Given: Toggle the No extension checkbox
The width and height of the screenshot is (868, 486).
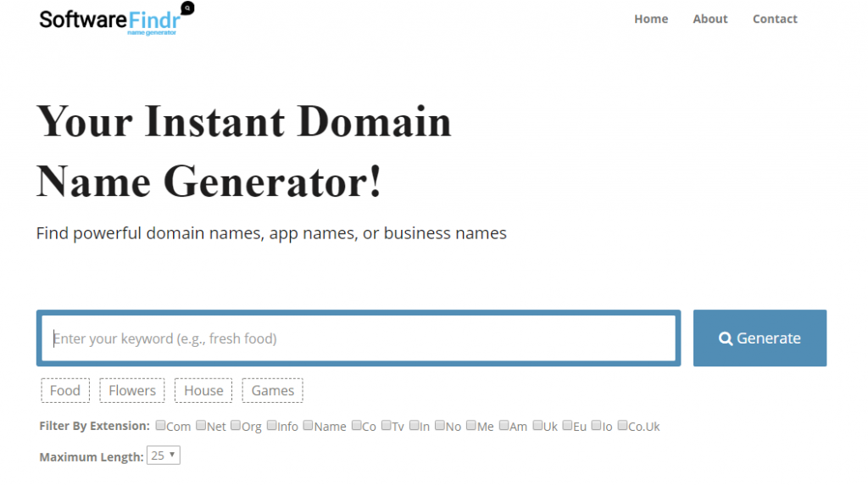Looking at the screenshot, I should (x=440, y=425).
